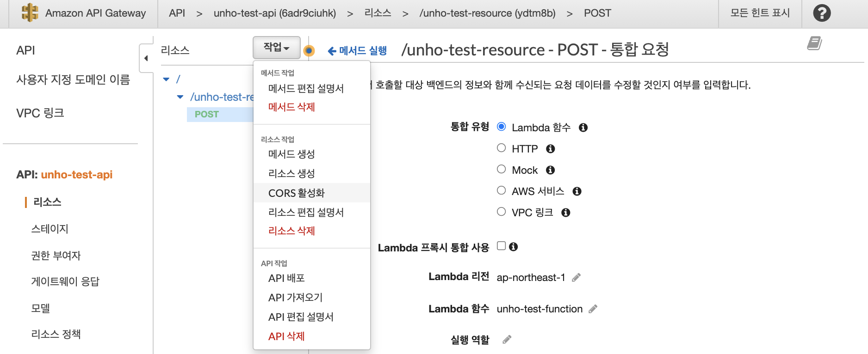Choose 리소스 생성 from the menu
Screen dimensions: 868x354
291,174
